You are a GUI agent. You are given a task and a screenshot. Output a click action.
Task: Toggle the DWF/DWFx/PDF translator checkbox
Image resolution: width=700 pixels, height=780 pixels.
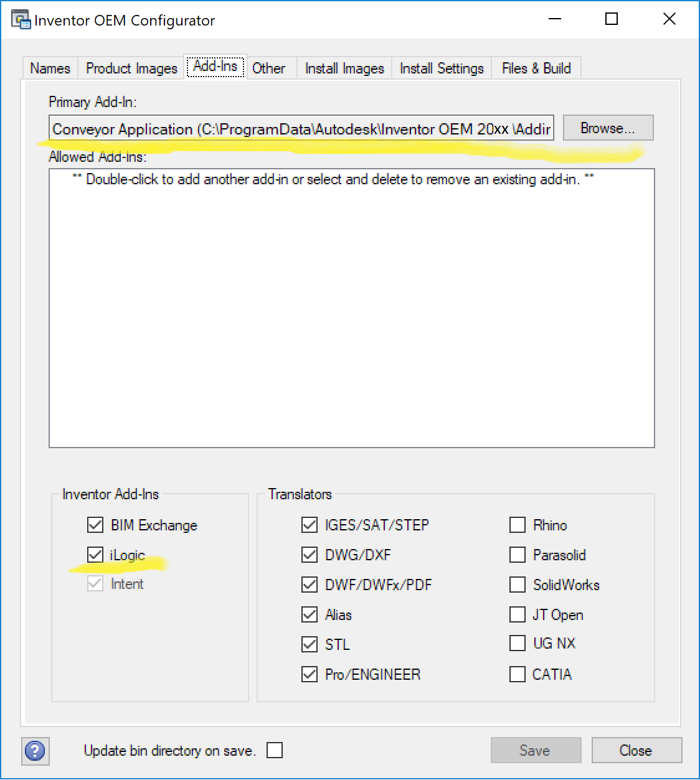pos(310,585)
